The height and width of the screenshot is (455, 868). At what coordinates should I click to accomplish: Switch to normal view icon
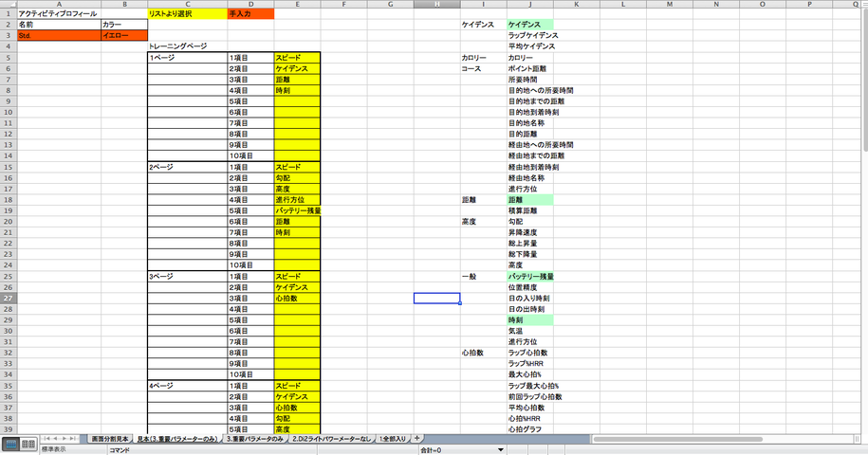[x=10, y=444]
